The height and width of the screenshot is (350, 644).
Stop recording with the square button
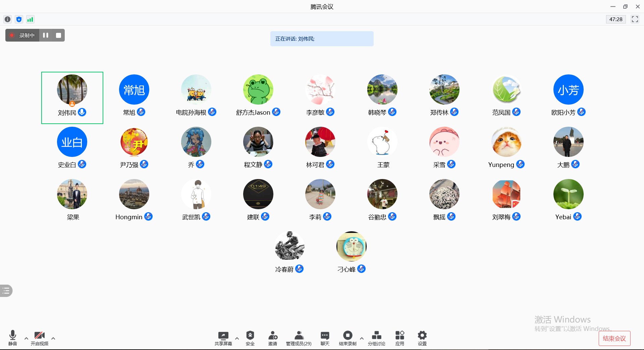58,35
